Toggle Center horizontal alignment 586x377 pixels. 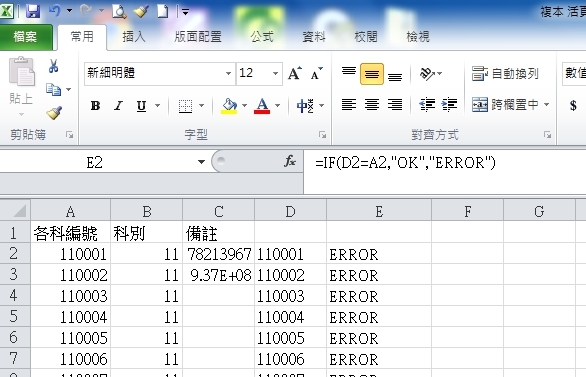tap(372, 105)
